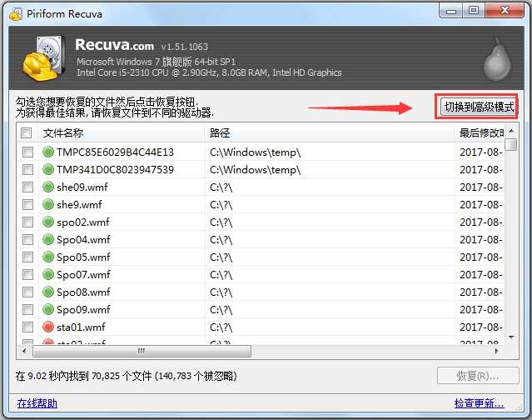This screenshot has height=420, width=532.
Task: Click the green status icon beside Spo05.wmf
Action: pyautogui.click(x=48, y=257)
